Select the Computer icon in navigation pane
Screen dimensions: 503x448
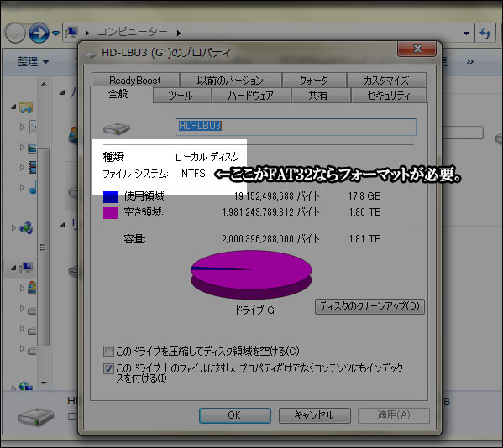pos(26,268)
